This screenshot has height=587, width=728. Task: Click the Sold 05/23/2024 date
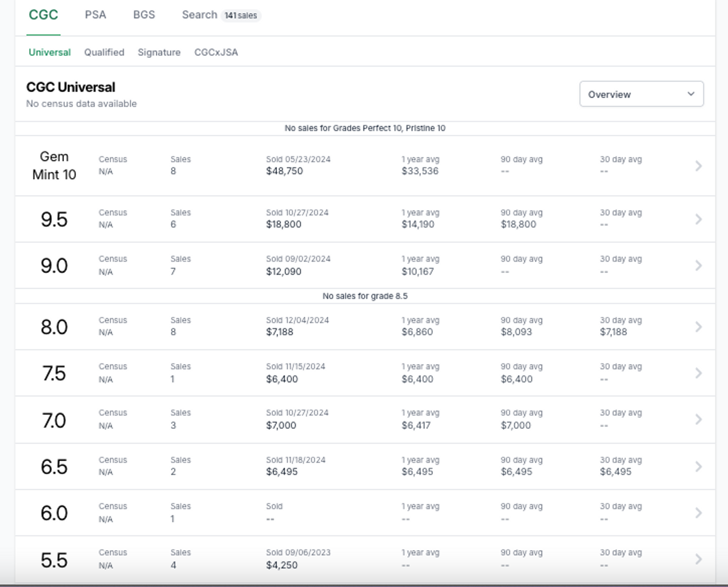coord(298,159)
